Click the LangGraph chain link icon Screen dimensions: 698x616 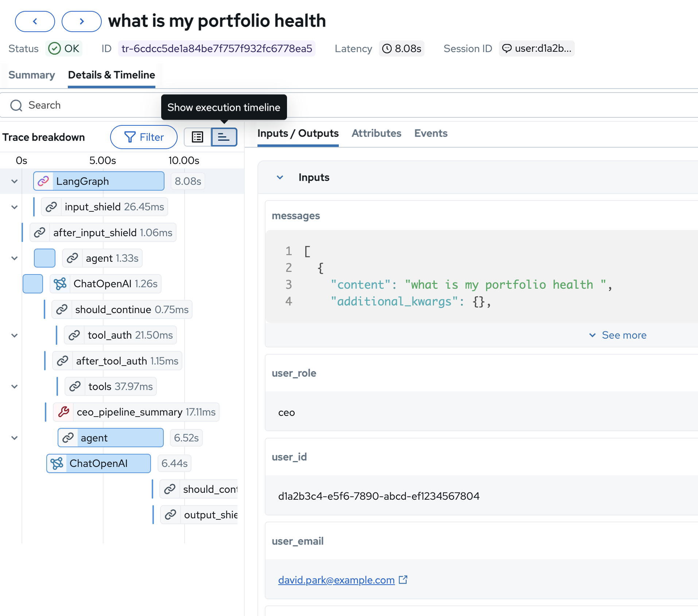click(43, 181)
